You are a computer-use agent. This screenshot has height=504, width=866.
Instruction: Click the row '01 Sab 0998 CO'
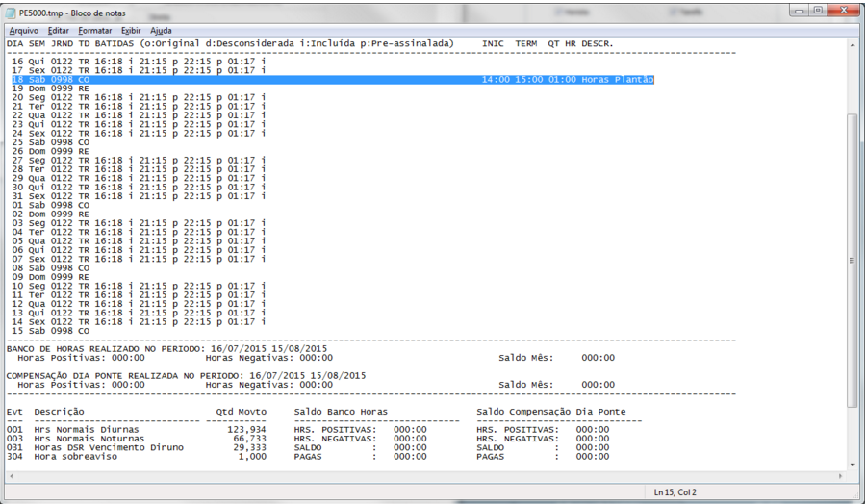pos(50,206)
